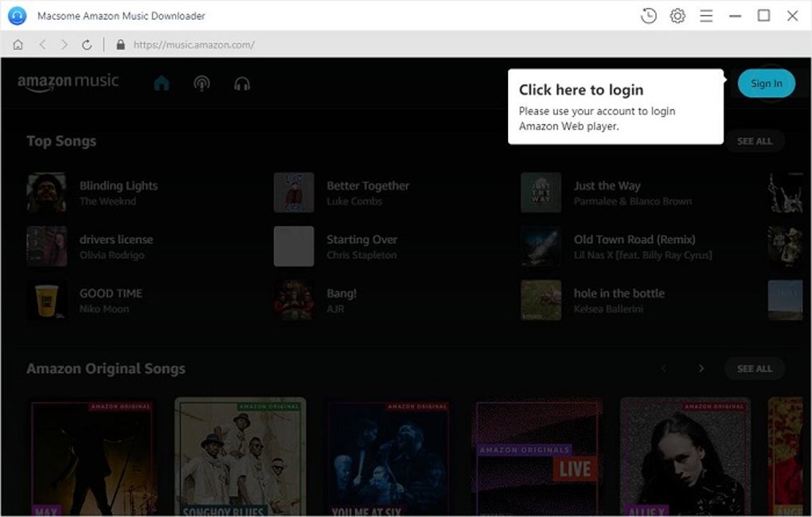The image size is (812, 517).
Task: Minimize the Macsome window
Action: pos(735,16)
